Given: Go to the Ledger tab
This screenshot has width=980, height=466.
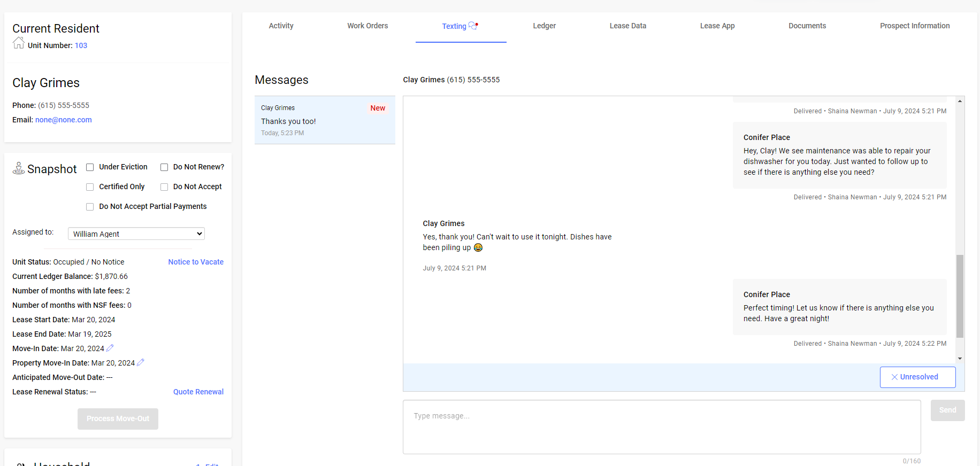Looking at the screenshot, I should (544, 26).
